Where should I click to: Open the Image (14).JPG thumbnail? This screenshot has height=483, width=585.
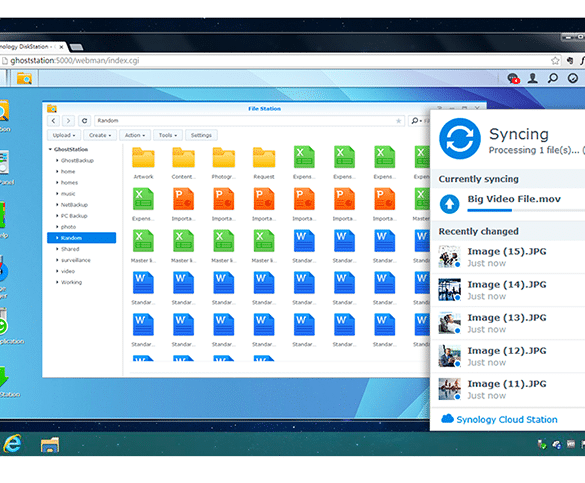point(449,289)
